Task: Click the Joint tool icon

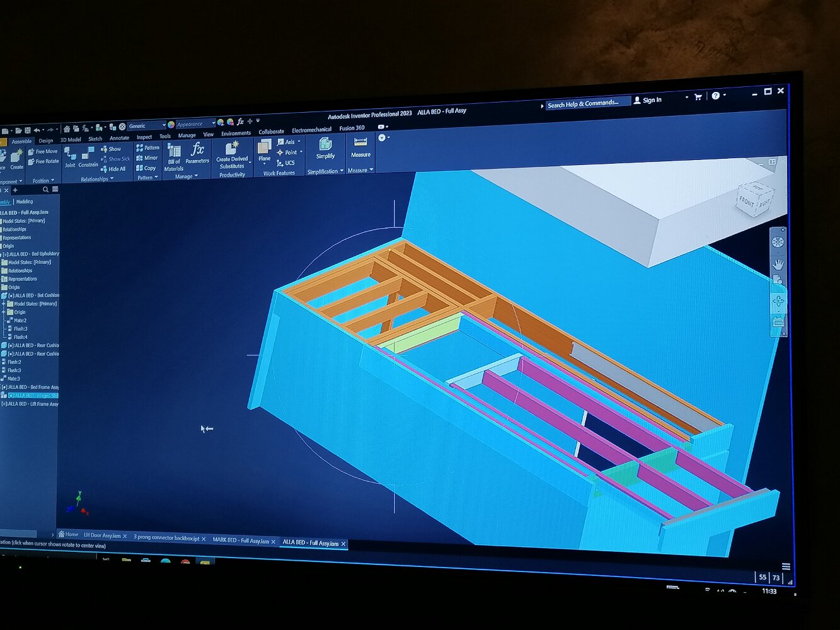Action: click(x=69, y=156)
